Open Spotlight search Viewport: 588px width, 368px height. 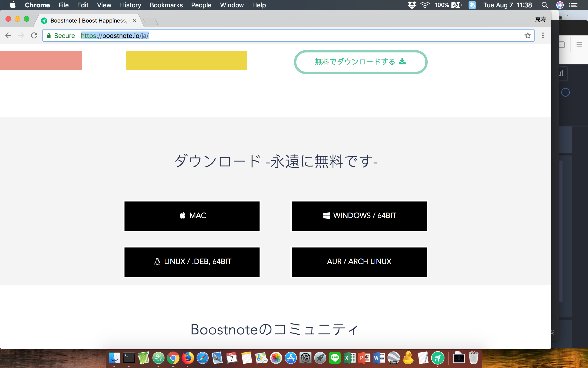[x=545, y=5]
